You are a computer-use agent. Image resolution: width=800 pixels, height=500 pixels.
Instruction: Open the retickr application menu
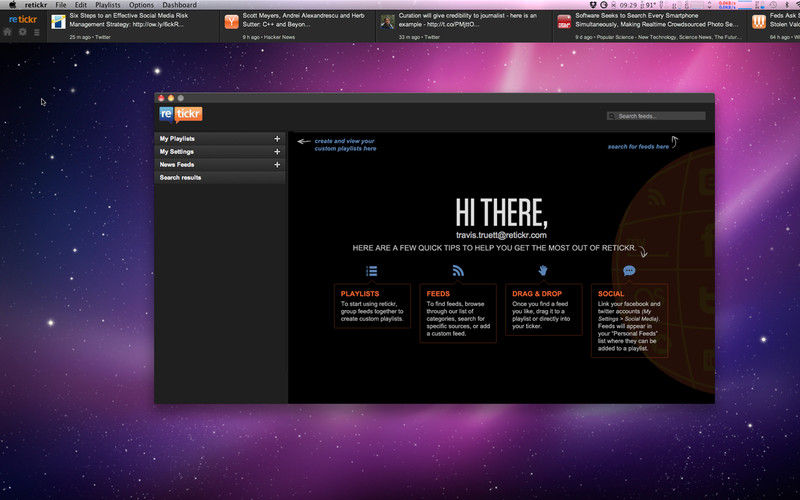(36, 5)
